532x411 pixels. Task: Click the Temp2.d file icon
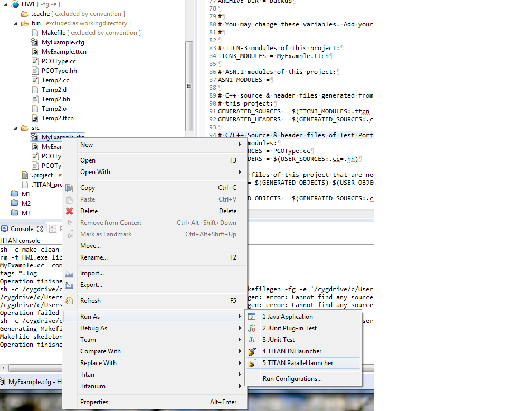35,90
